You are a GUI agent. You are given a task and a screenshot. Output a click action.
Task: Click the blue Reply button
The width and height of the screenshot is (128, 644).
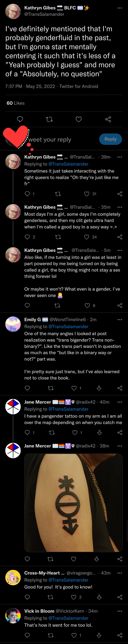pyautogui.click(x=110, y=139)
